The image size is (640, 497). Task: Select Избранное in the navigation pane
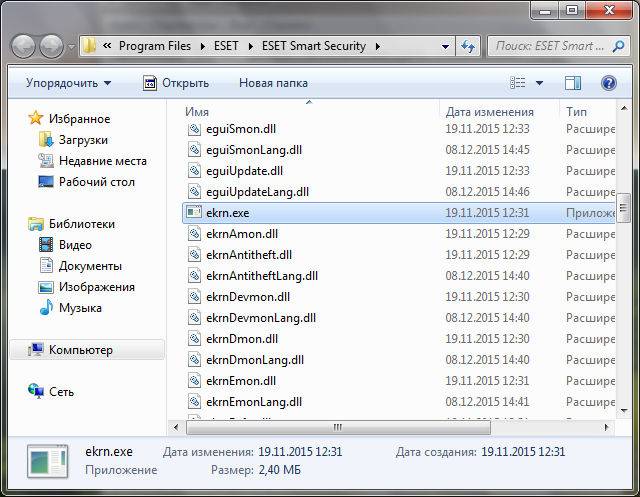pos(69,118)
